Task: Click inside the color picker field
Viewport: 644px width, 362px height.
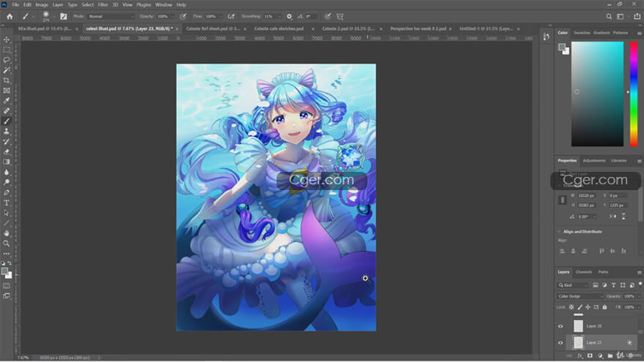Action: point(597,94)
